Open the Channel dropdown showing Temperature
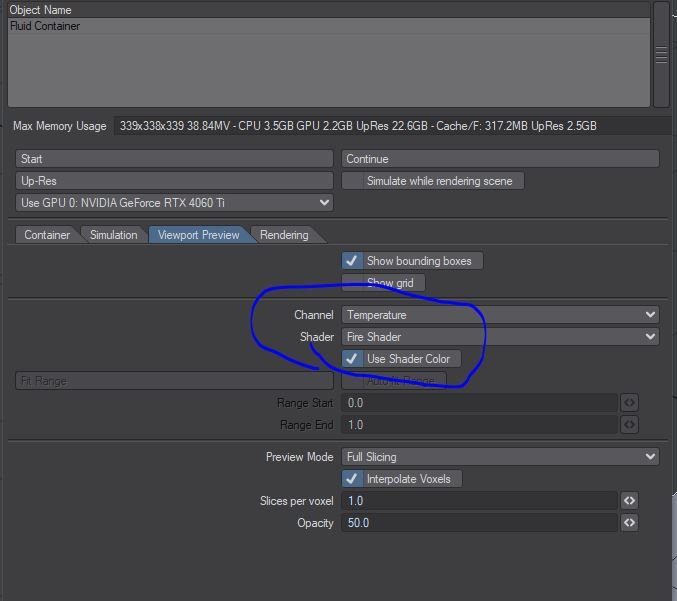This screenshot has height=601, width=677. 500,315
